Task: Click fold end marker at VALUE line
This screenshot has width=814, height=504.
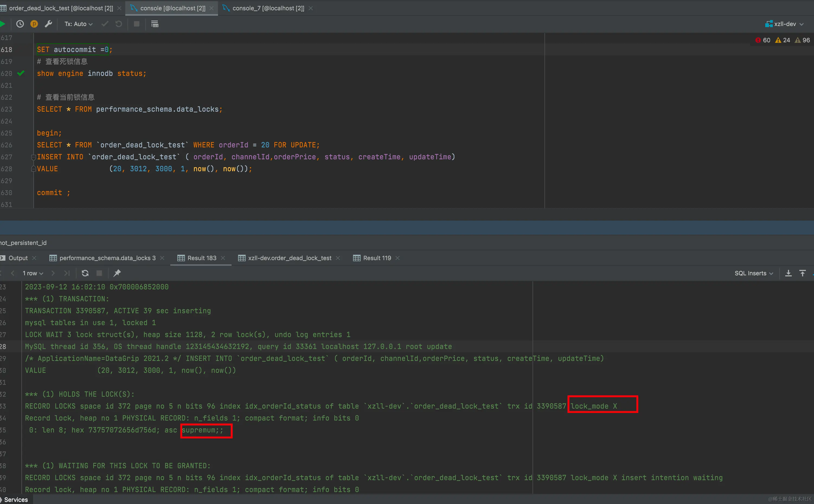Action: 33,169
